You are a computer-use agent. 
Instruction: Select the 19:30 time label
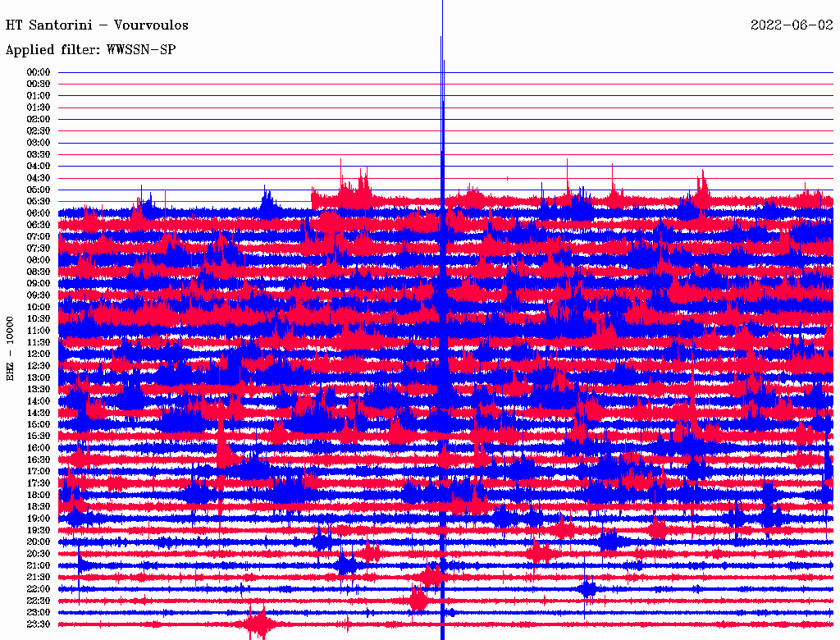point(39,531)
